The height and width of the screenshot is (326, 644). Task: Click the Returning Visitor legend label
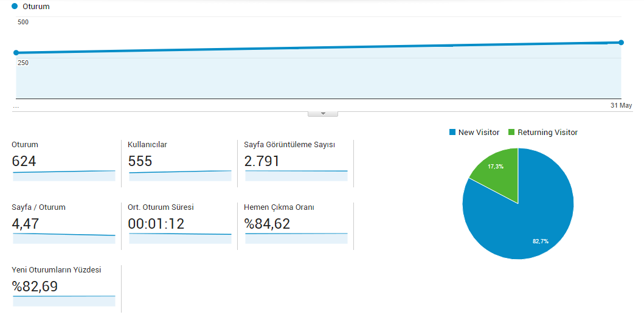coord(547,132)
